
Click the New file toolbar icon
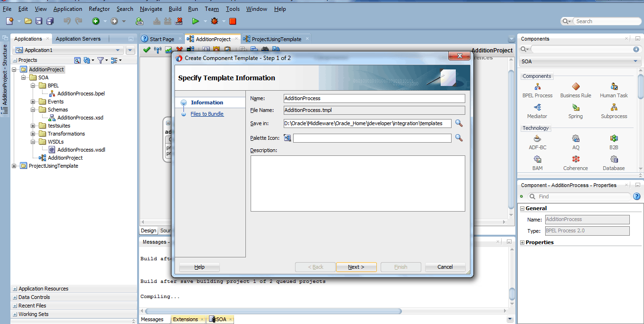(9, 21)
